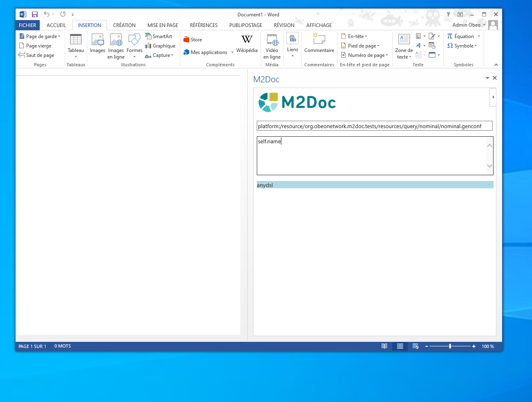Screen dimensions: 532x402
Task: Open the Office Store
Action: tap(193, 40)
